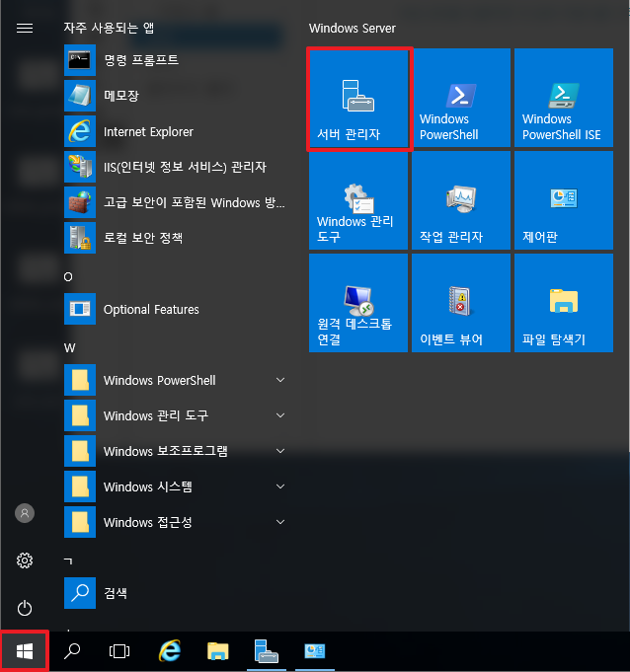Viewport: 630px width, 672px height.
Task: Open Optional Features
Action: pos(175,309)
